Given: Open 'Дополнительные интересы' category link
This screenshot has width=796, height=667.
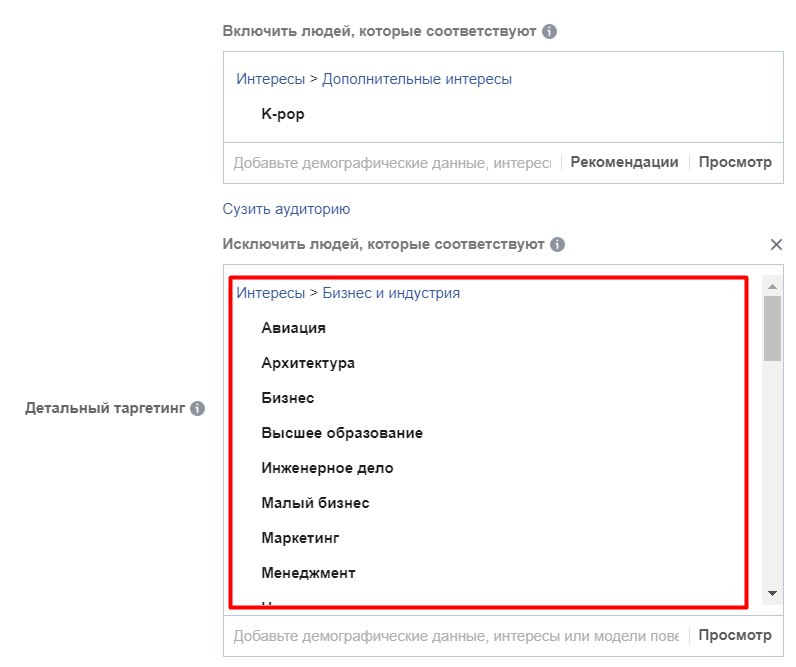Looking at the screenshot, I should (x=417, y=79).
